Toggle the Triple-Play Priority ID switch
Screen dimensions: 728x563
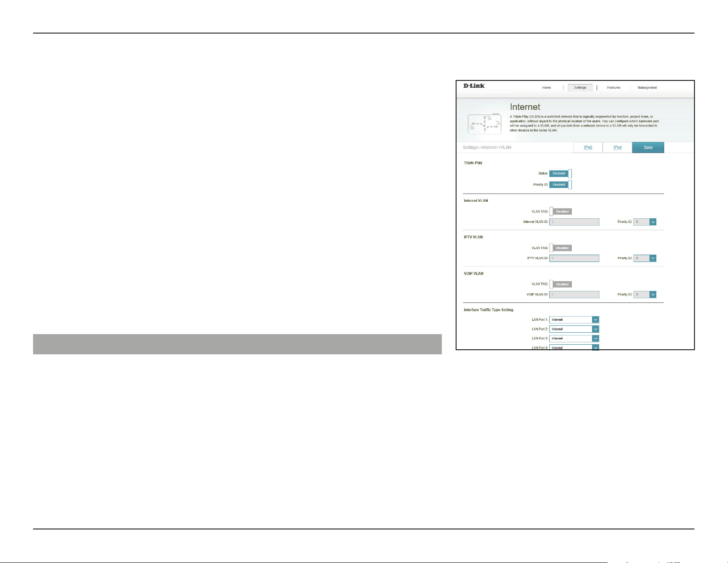(560, 185)
